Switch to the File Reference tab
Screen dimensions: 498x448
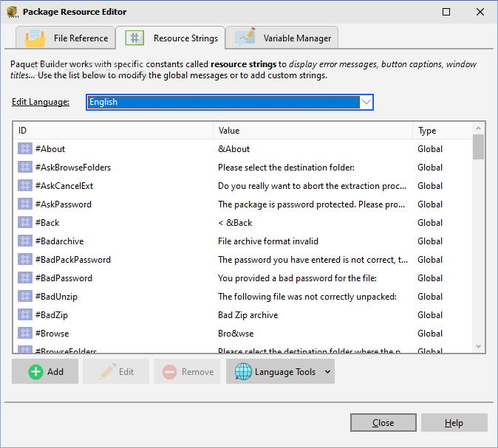[x=66, y=38]
